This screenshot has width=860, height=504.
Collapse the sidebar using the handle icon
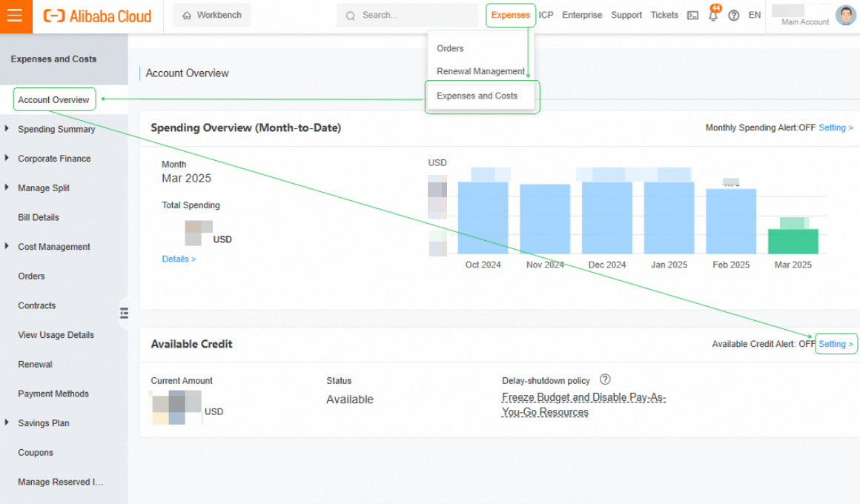(124, 314)
